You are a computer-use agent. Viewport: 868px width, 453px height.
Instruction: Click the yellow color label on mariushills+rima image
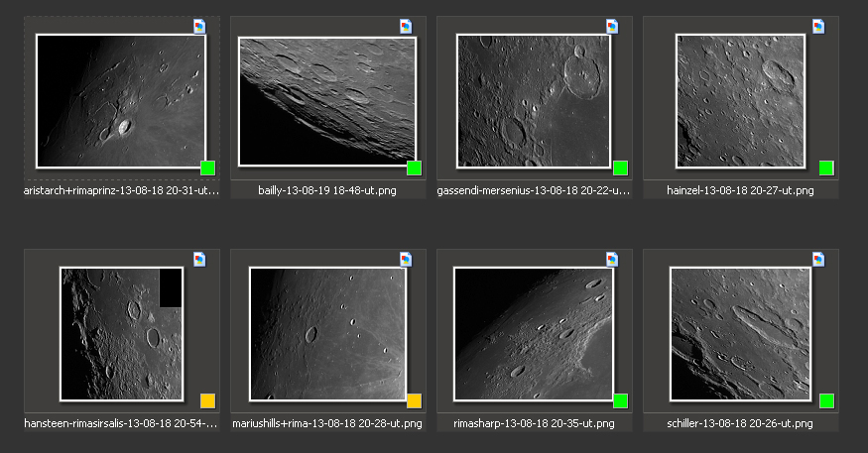tap(415, 400)
